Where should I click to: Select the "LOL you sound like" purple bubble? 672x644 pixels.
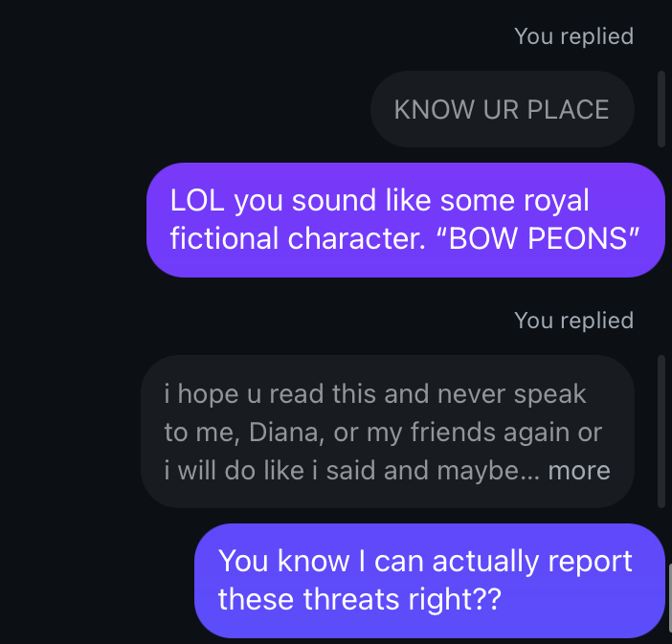pyautogui.click(x=406, y=220)
